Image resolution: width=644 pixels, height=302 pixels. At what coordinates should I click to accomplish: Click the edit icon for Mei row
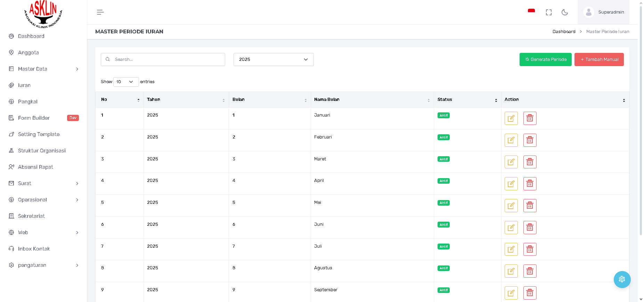[x=511, y=206]
